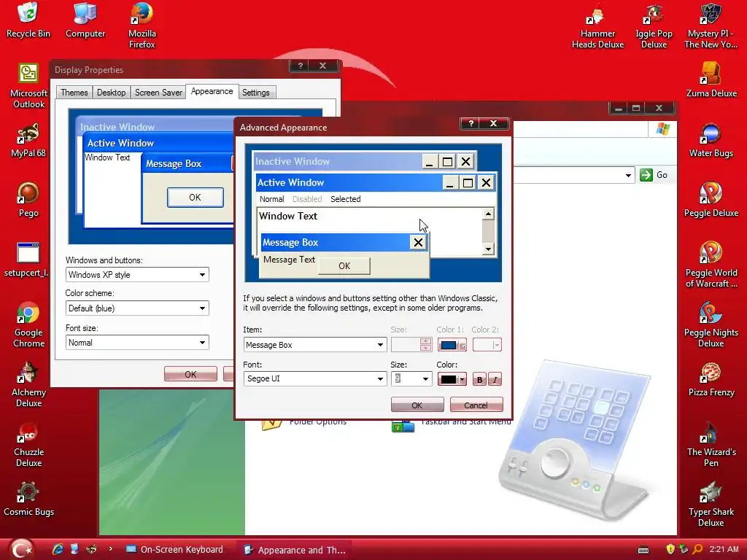Screen dimensions: 747x560
Task: Launch Google Chrome from desktop
Action: [28, 324]
